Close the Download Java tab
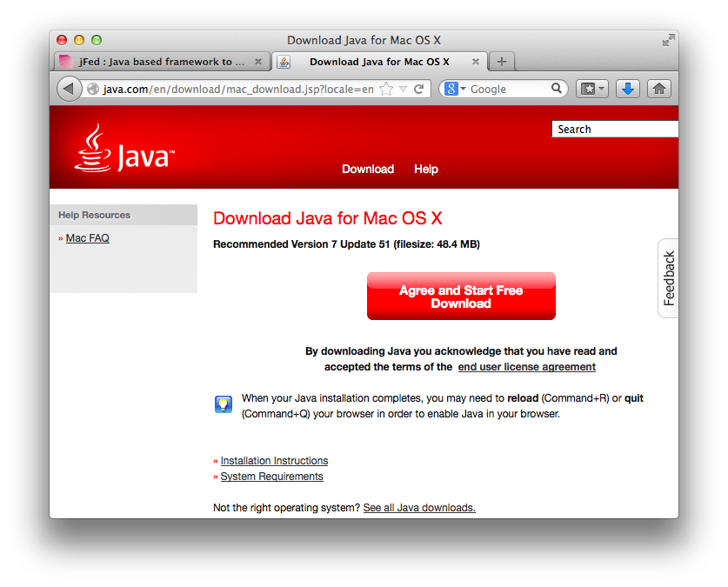The height and width of the screenshot is (587, 728). (x=476, y=61)
